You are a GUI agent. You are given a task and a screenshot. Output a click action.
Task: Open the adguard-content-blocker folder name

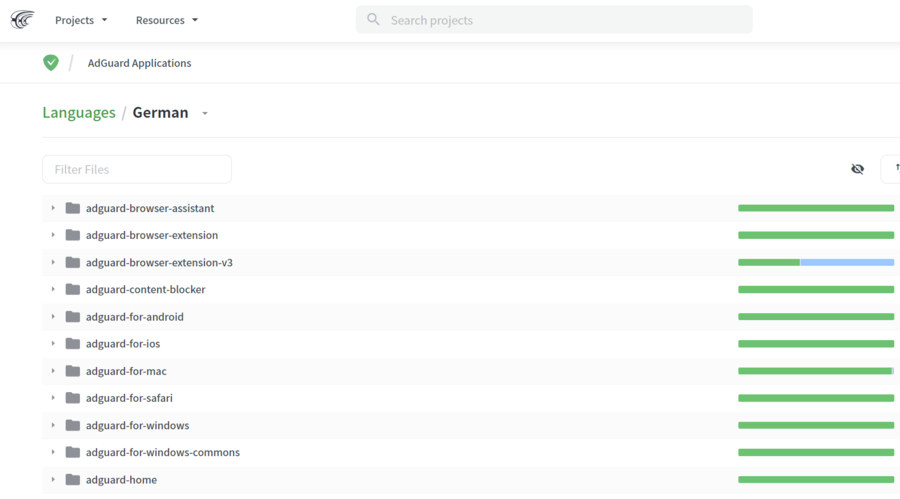(145, 289)
